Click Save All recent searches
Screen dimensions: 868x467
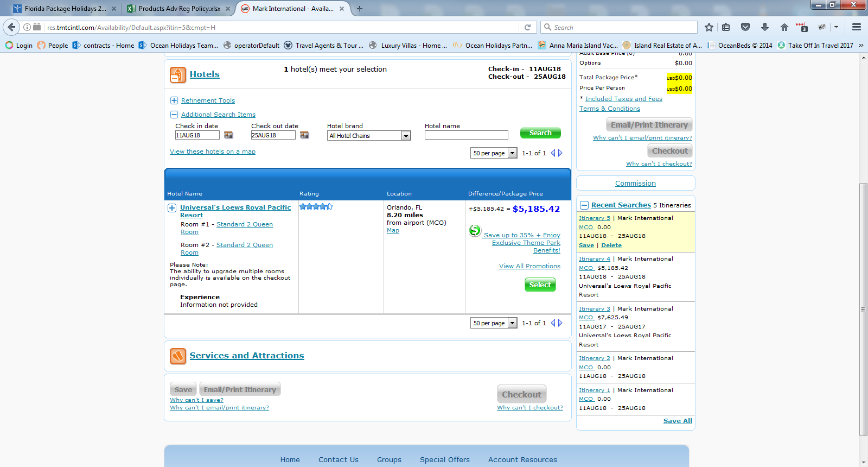(678, 421)
